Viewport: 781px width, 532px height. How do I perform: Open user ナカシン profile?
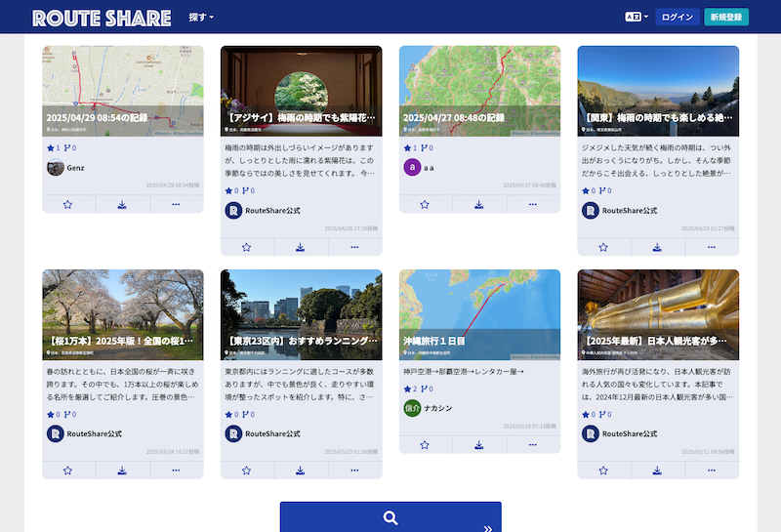click(x=428, y=408)
